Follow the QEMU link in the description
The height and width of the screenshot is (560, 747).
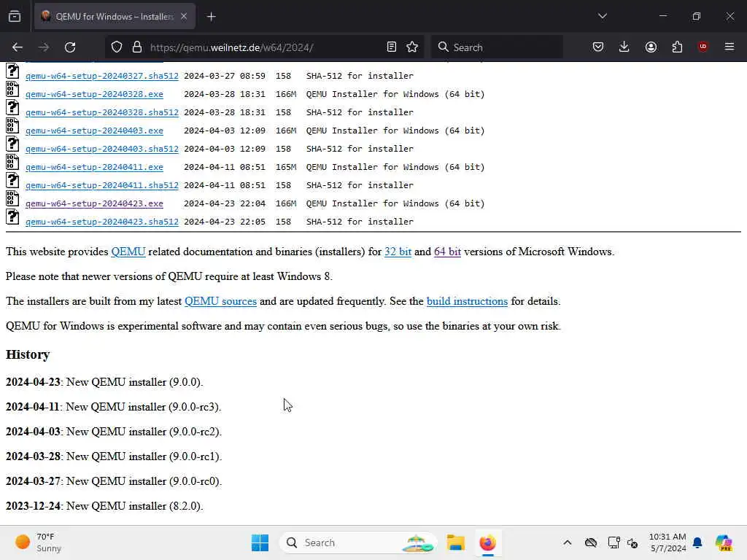pos(128,252)
